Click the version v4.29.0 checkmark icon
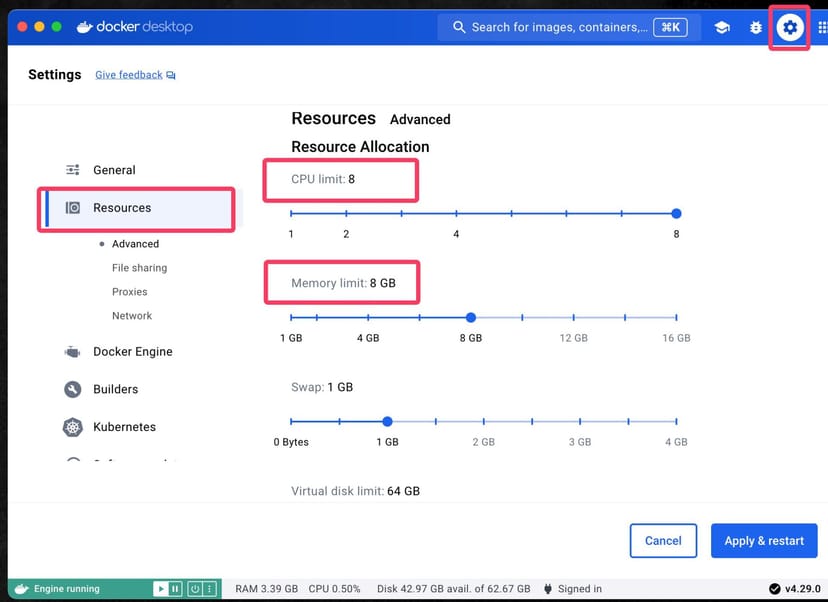The width and height of the screenshot is (828, 602). pos(774,589)
